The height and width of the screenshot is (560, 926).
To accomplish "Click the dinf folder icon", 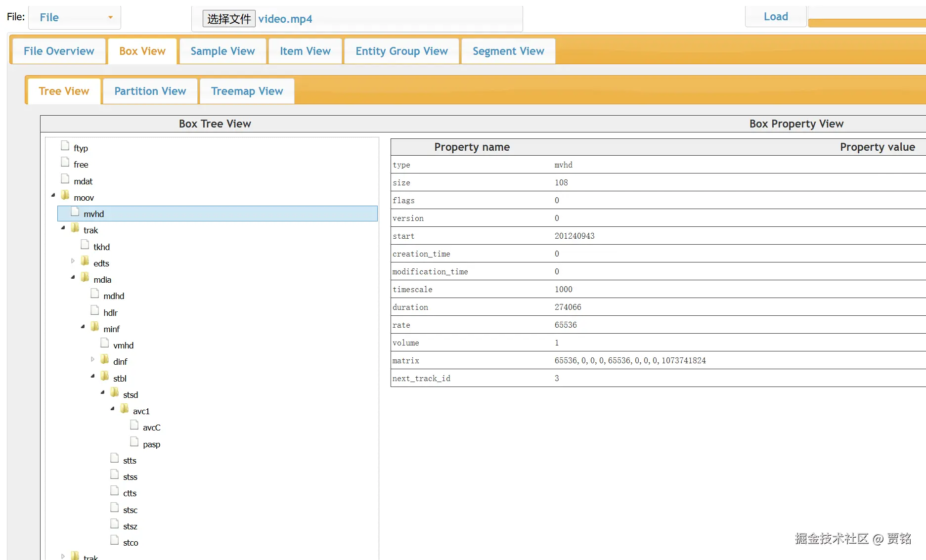I will 104,359.
